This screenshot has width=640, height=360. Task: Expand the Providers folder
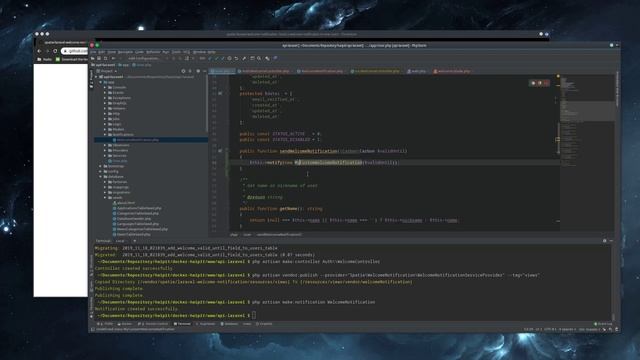point(105,150)
